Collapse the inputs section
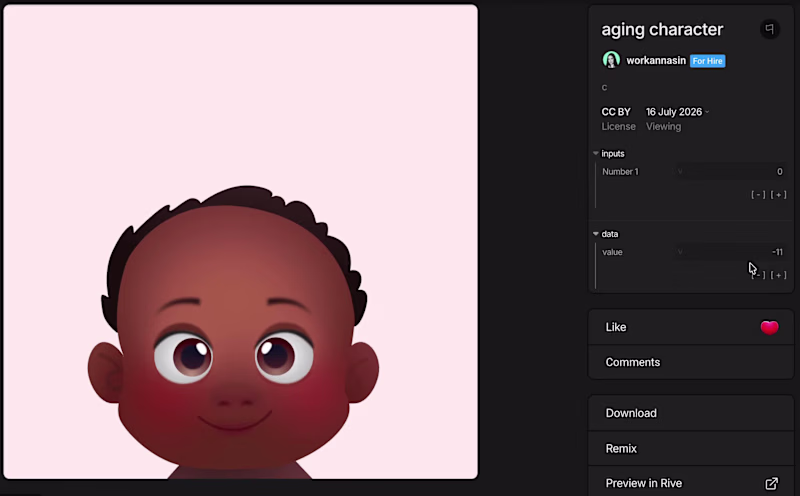 point(595,153)
